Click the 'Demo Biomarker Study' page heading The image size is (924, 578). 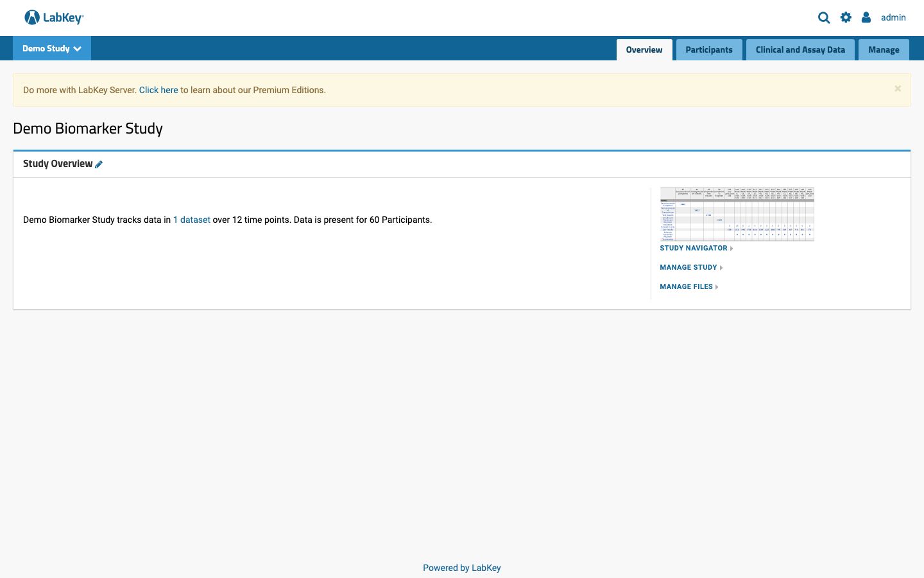pyautogui.click(x=88, y=128)
